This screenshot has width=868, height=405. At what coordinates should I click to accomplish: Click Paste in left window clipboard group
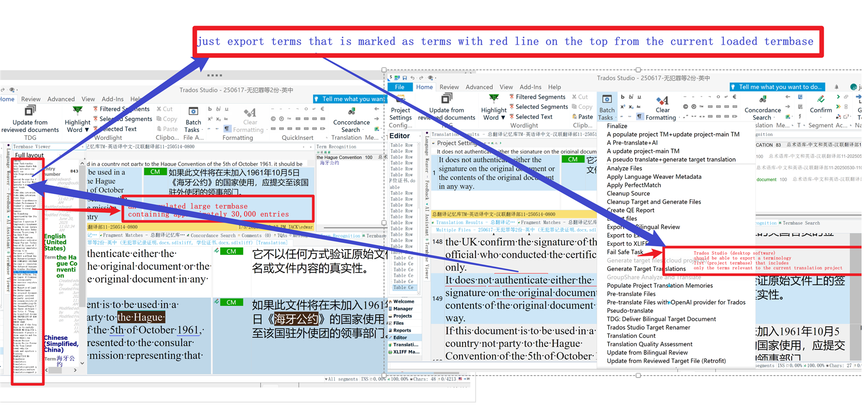pos(167,129)
